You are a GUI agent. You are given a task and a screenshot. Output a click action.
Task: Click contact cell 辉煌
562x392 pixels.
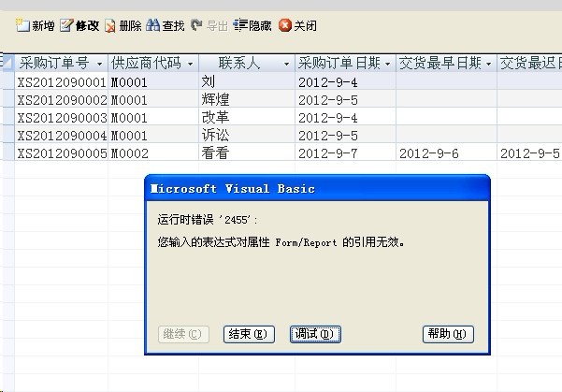pos(247,99)
